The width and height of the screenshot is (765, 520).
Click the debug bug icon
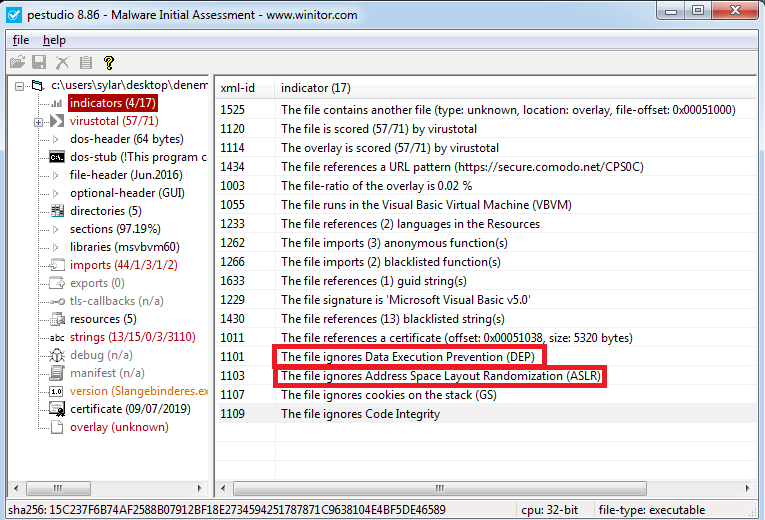point(57,355)
